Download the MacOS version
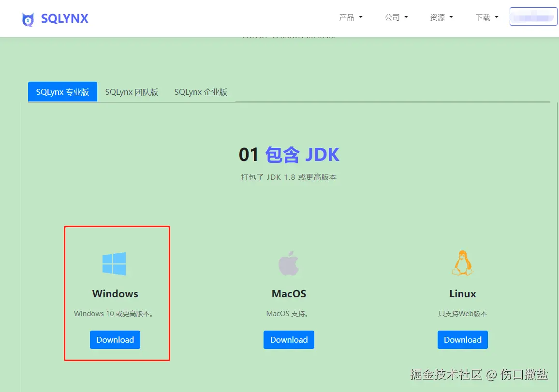This screenshot has width=559, height=392. 289,340
